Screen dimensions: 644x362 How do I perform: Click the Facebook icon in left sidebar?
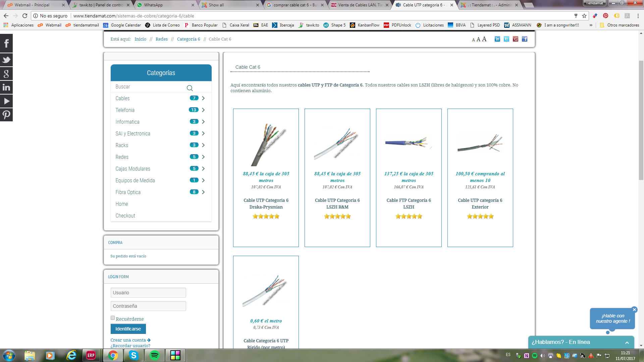click(x=6, y=44)
